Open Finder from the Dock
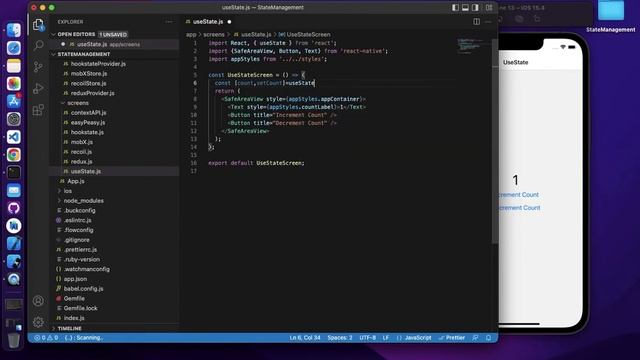The height and width of the screenshot is (360, 640). (x=13, y=30)
